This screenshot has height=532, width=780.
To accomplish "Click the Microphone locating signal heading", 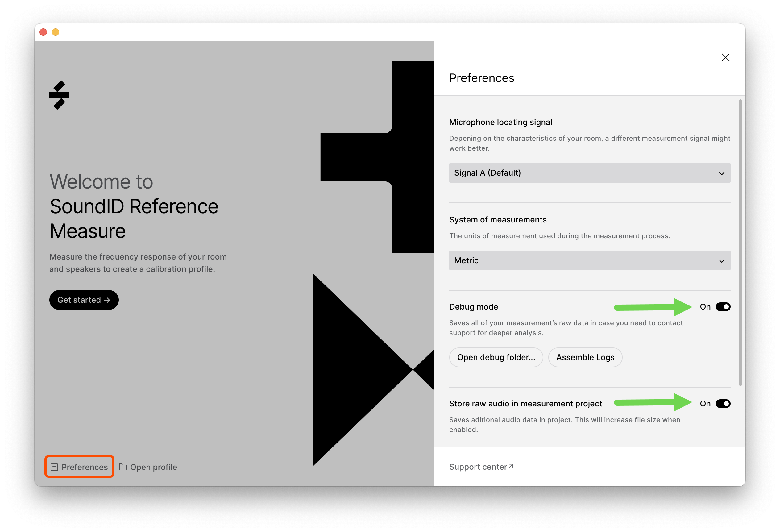I will click(500, 122).
